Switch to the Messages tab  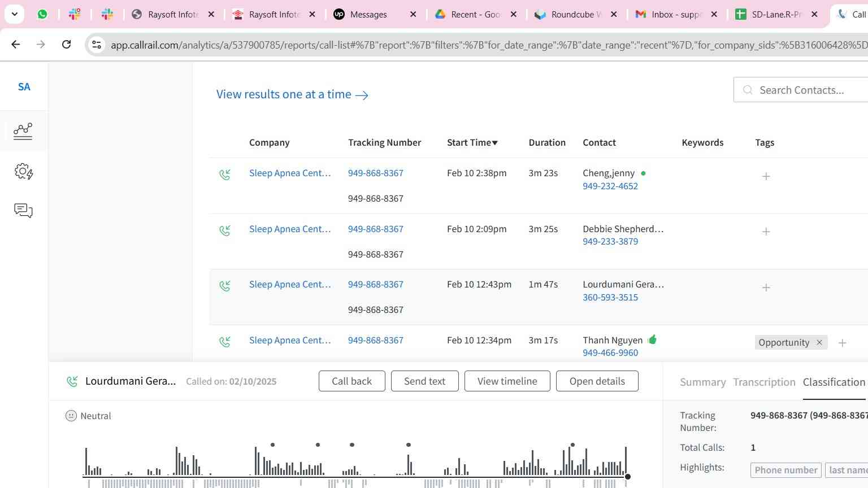click(369, 14)
